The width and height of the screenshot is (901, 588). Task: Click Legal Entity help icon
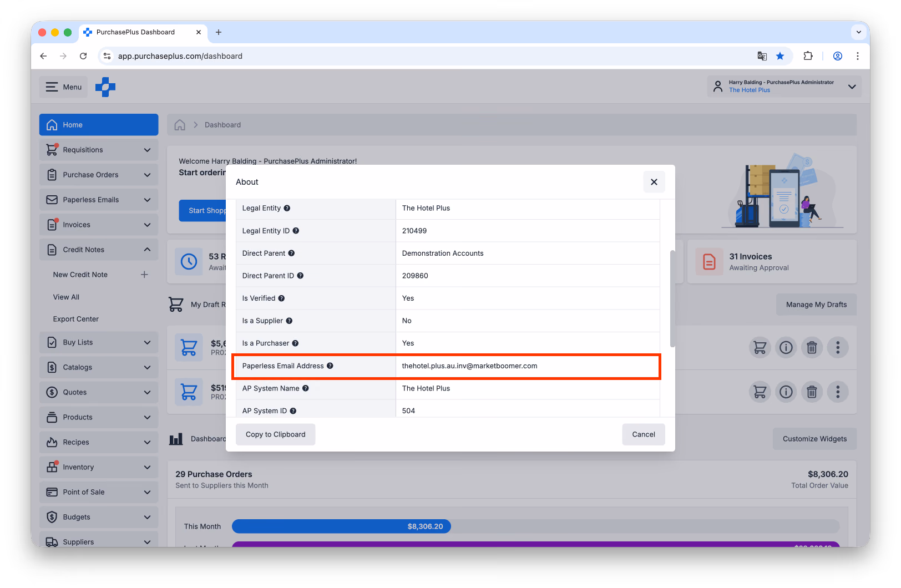coord(287,209)
